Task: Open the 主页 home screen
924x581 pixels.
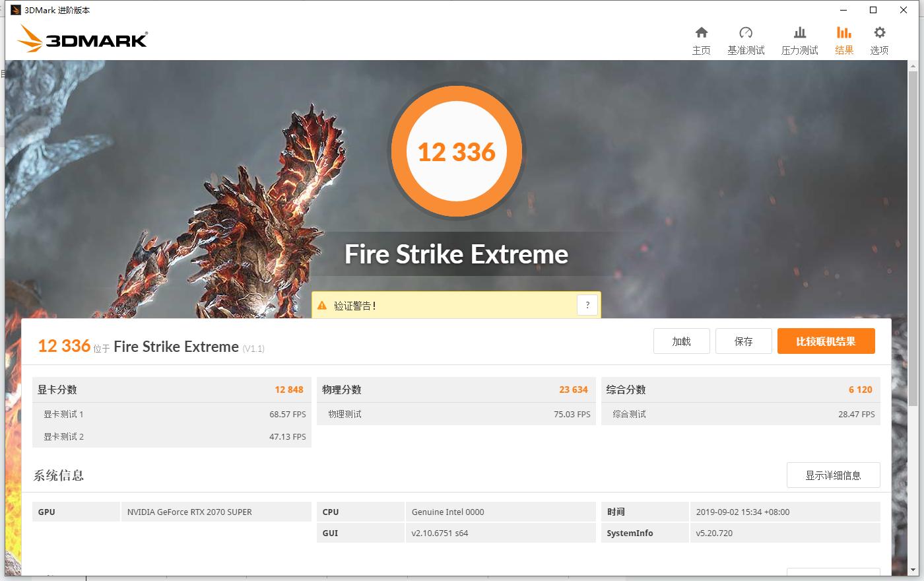Action: [702, 40]
